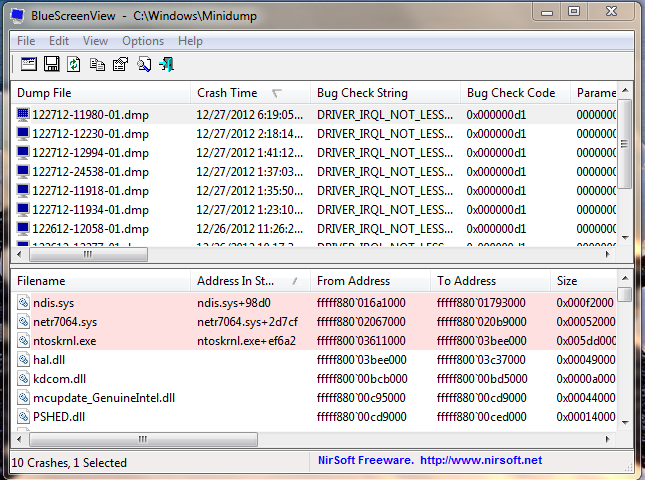Open the www.nirsoft.net link

481,460
